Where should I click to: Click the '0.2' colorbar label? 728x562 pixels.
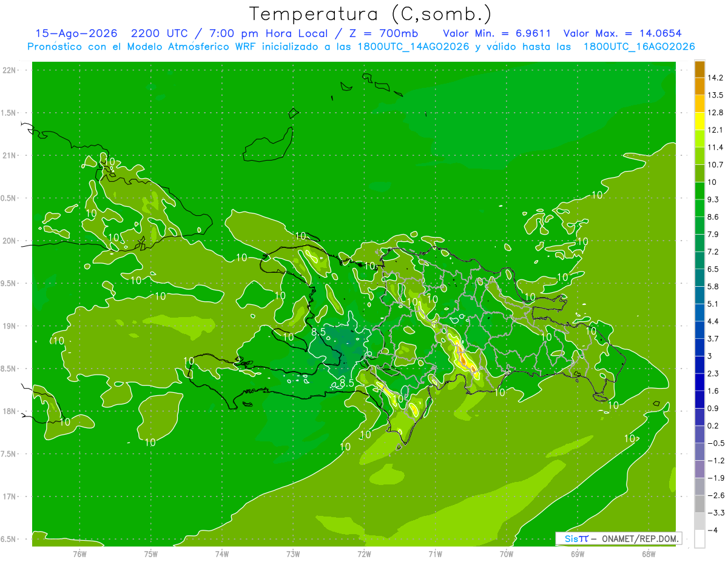(x=713, y=426)
